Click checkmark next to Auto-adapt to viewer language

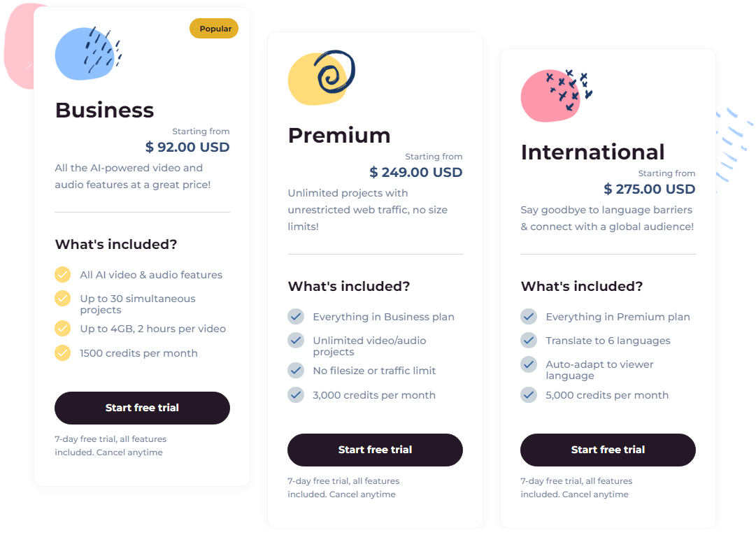529,364
